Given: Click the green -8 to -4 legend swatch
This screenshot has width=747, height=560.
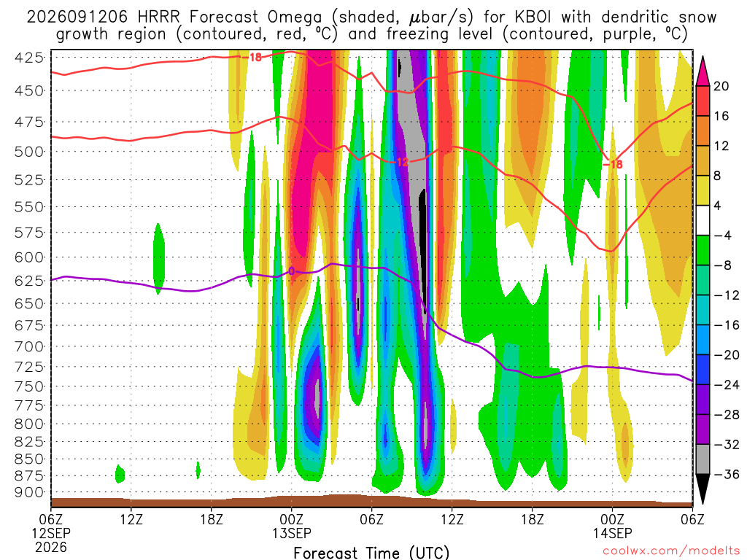Looking at the screenshot, I should point(703,250).
